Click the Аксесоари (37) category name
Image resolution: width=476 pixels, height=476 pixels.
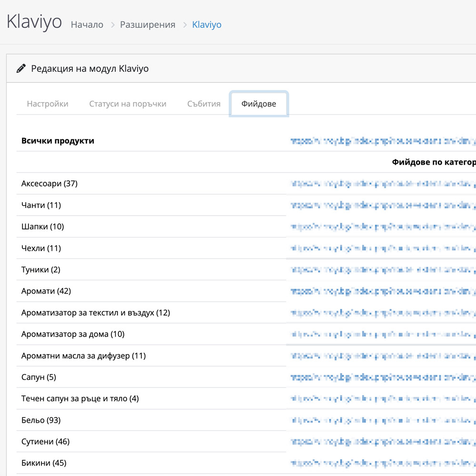50,184
